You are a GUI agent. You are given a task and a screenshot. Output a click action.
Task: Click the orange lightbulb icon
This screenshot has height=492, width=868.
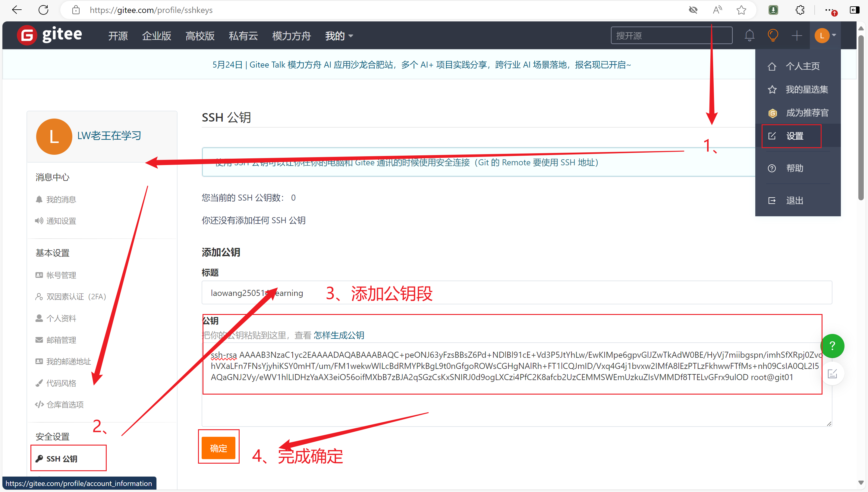pyautogui.click(x=773, y=35)
